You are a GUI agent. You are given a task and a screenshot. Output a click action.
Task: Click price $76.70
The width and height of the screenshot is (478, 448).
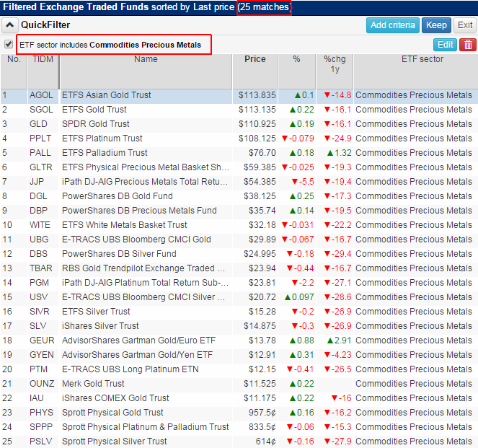262,153
